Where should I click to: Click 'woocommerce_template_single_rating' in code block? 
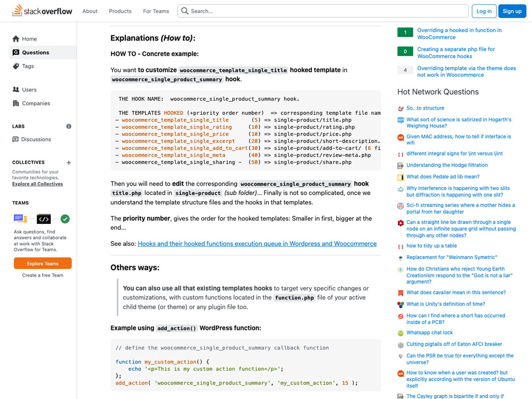[x=177, y=127]
